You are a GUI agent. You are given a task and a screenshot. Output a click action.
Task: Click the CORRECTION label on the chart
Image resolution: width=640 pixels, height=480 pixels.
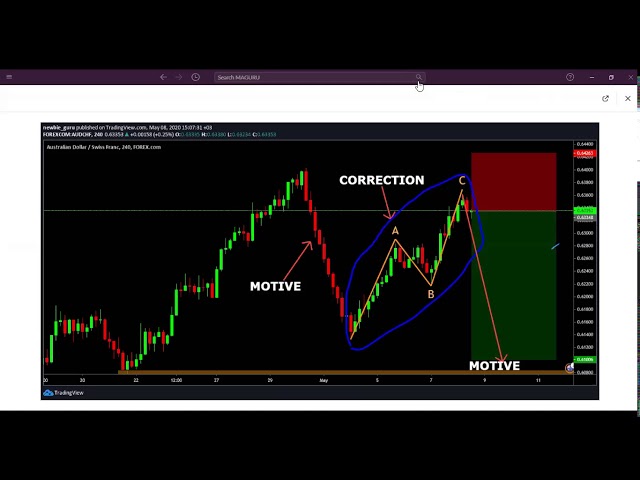tap(381, 180)
